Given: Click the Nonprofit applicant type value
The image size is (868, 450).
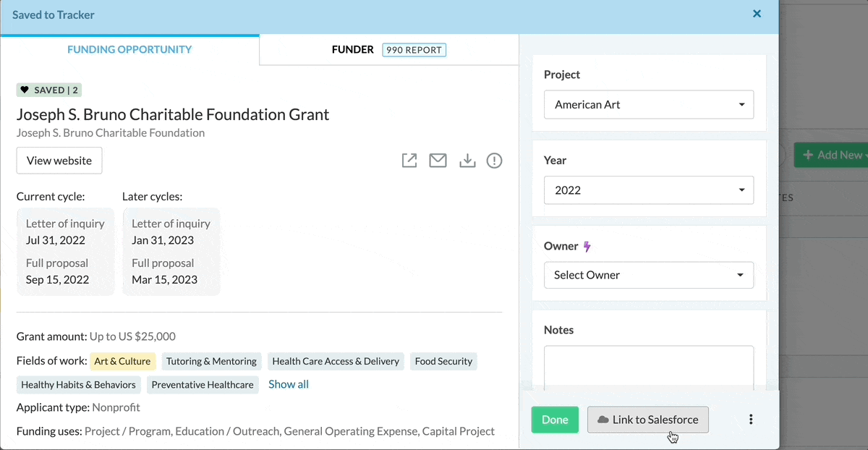Looking at the screenshot, I should tap(116, 408).
